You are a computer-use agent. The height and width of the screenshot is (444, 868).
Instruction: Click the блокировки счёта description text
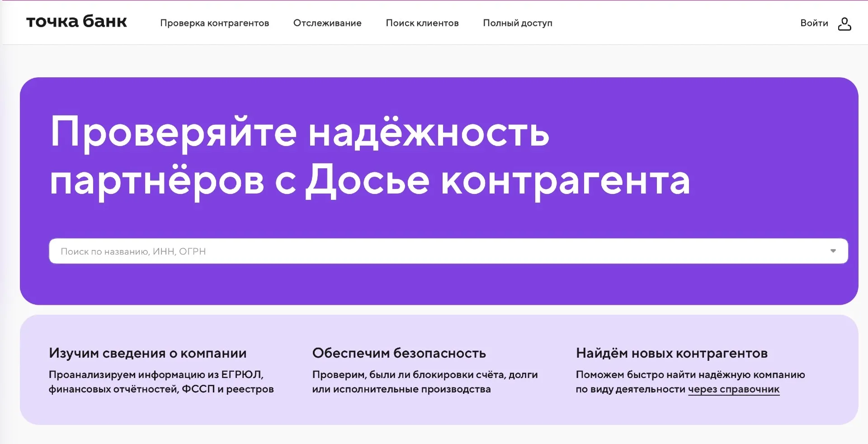click(425, 375)
